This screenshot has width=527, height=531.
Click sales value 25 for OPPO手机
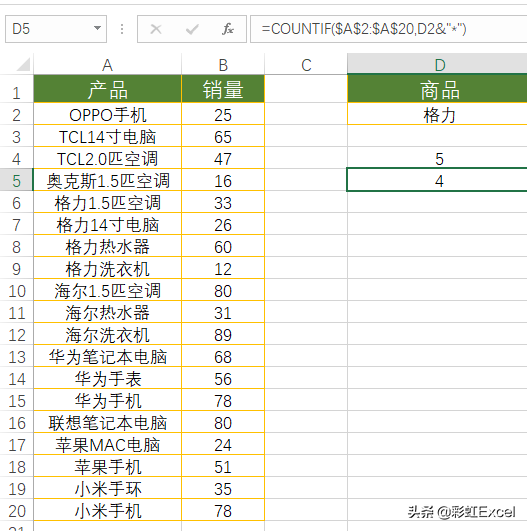tap(223, 114)
